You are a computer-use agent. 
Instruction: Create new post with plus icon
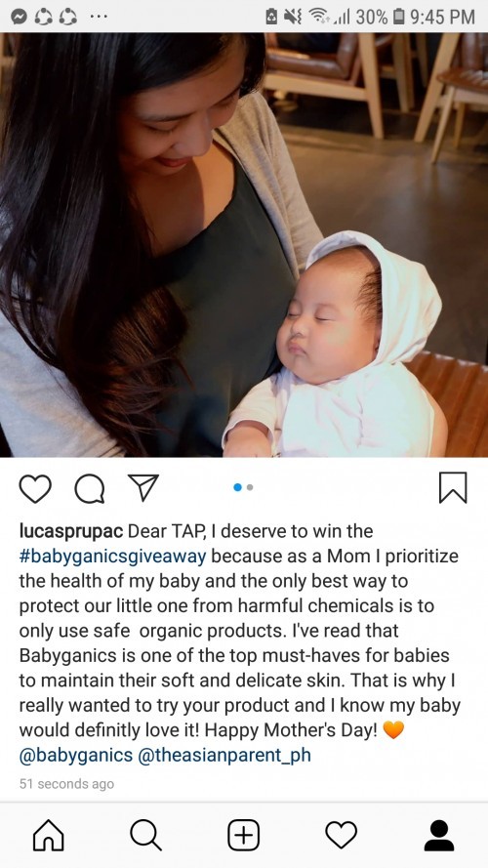[x=243, y=836]
